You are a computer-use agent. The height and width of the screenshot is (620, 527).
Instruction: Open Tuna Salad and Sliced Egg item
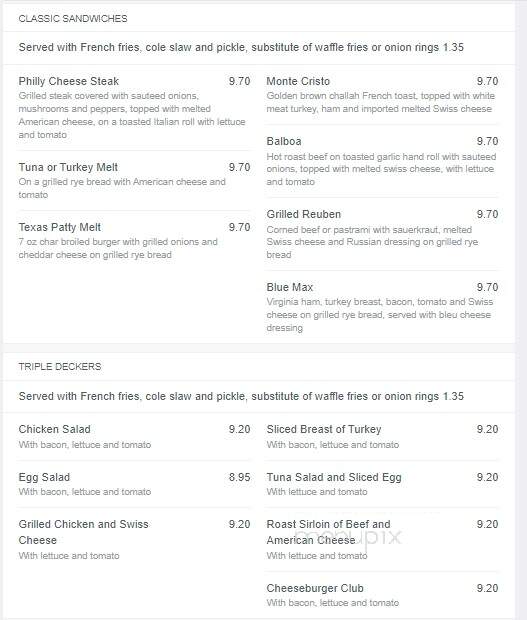pos(334,477)
